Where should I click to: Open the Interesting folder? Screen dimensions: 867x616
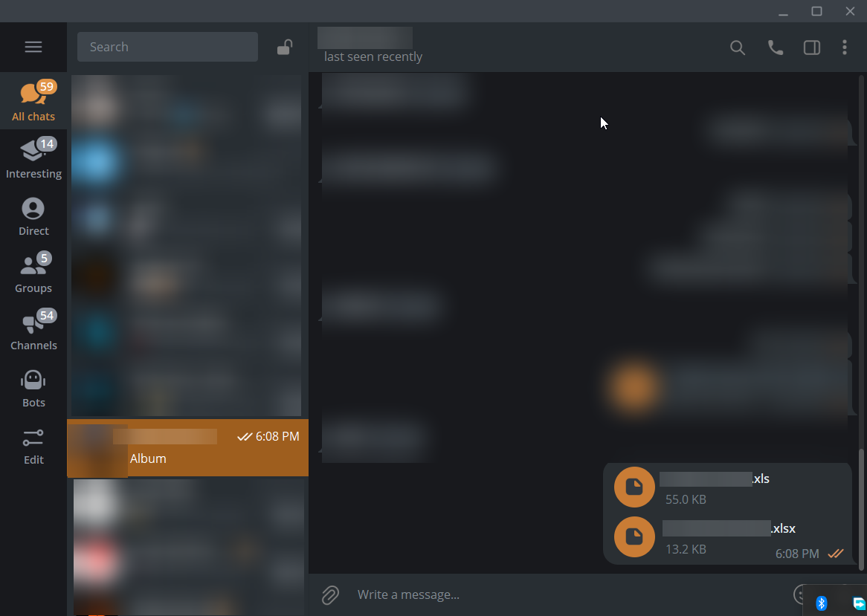coord(33,158)
